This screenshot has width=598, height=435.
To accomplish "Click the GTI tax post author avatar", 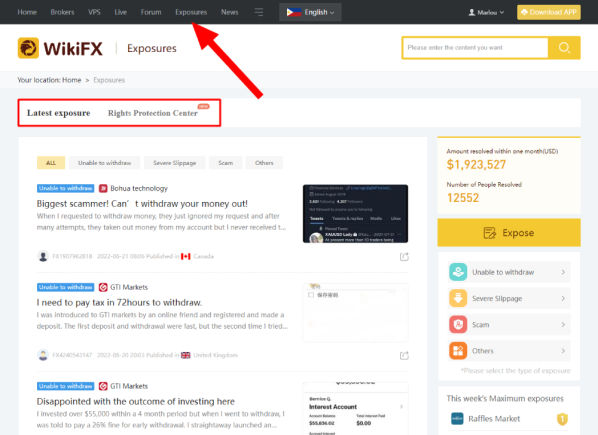I will (x=43, y=355).
